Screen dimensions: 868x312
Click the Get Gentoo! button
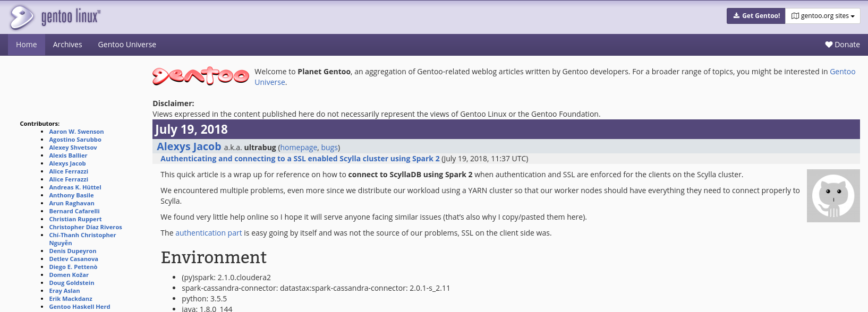(756, 16)
